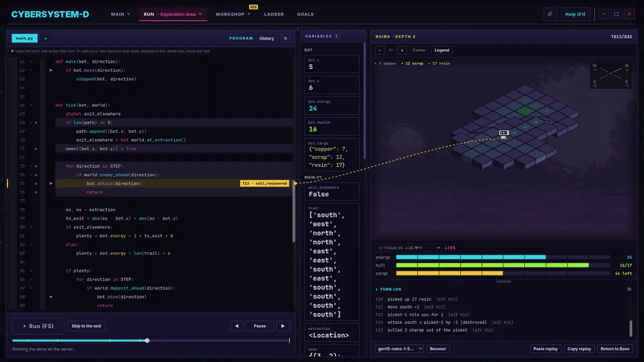Switch editor view to PROGRAM
Screen dimensions: 644x362
click(x=241, y=38)
